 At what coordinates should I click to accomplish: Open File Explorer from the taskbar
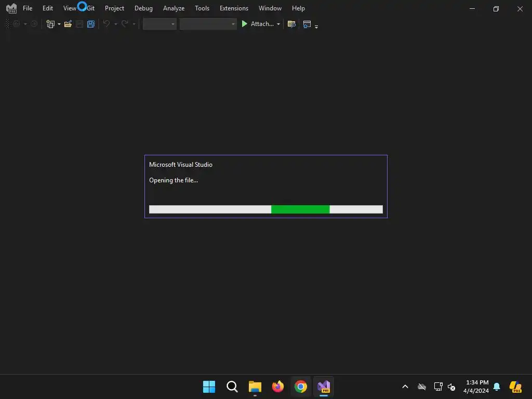(255, 387)
